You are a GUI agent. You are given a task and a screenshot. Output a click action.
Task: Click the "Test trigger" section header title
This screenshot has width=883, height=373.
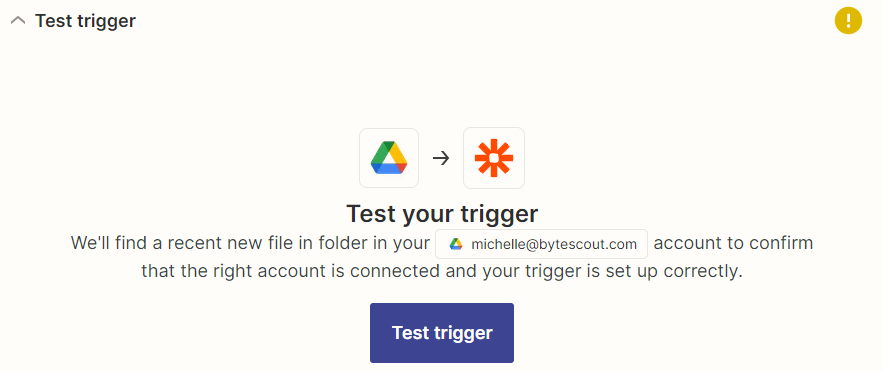[86, 21]
